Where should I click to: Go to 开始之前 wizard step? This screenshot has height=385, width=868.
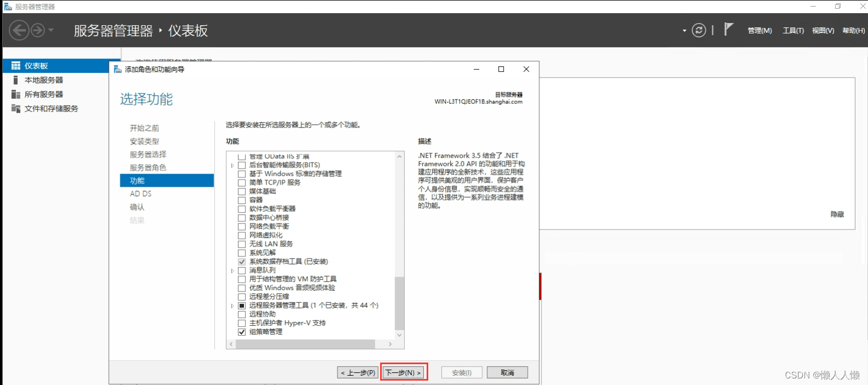point(144,128)
